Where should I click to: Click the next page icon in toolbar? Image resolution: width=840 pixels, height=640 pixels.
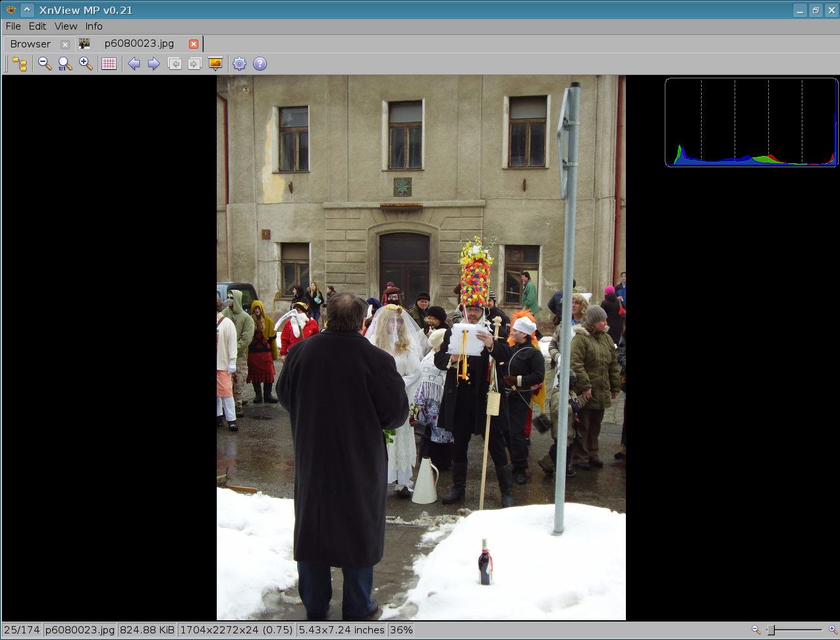[195, 64]
